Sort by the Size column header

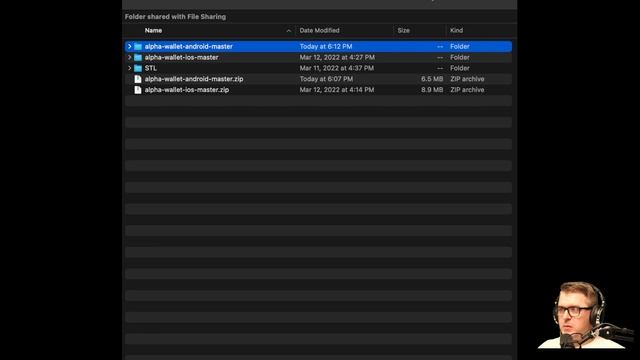[404, 31]
